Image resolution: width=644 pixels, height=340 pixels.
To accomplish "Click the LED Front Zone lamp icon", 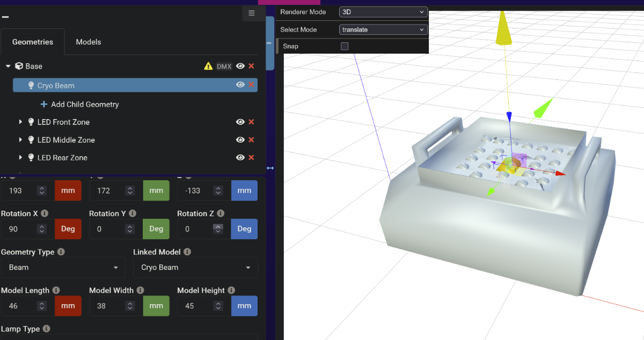I will click(x=31, y=122).
